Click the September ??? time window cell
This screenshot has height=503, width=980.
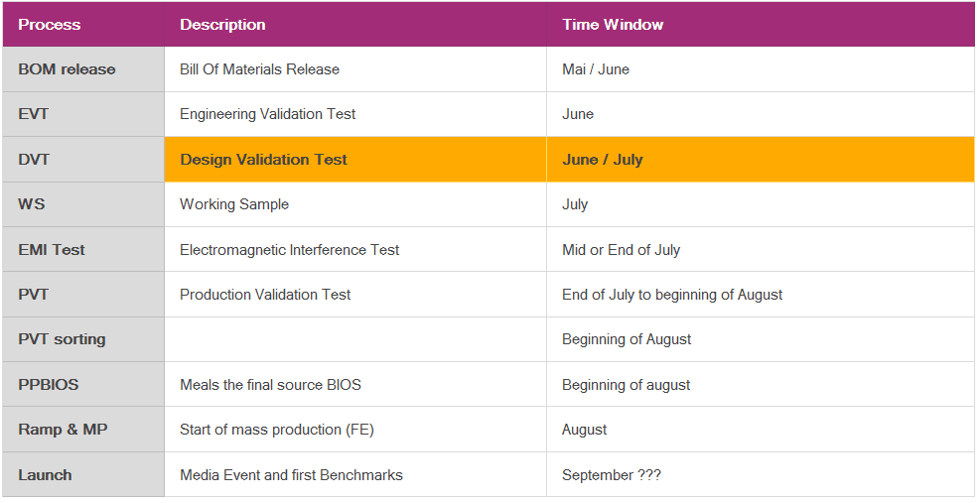point(612,475)
